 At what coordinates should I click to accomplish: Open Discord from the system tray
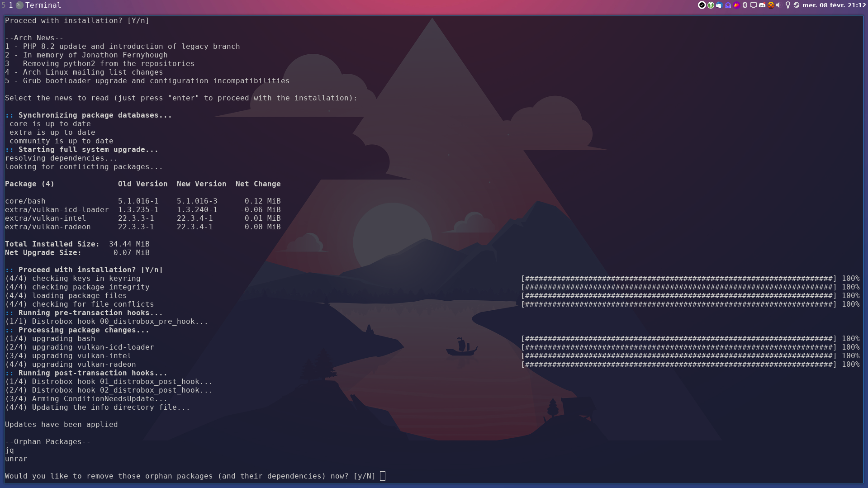pyautogui.click(x=762, y=5)
